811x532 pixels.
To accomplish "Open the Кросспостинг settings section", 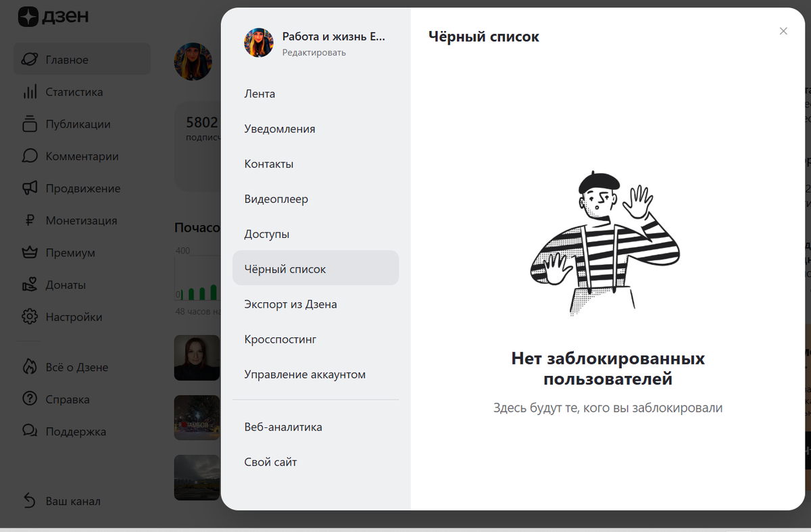I will point(316,339).
